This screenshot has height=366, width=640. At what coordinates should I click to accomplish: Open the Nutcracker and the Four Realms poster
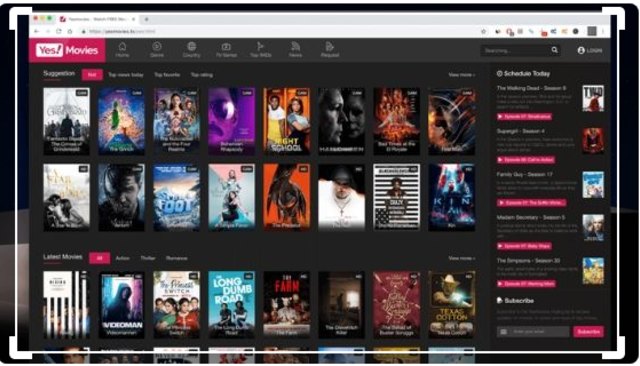pyautogui.click(x=176, y=121)
